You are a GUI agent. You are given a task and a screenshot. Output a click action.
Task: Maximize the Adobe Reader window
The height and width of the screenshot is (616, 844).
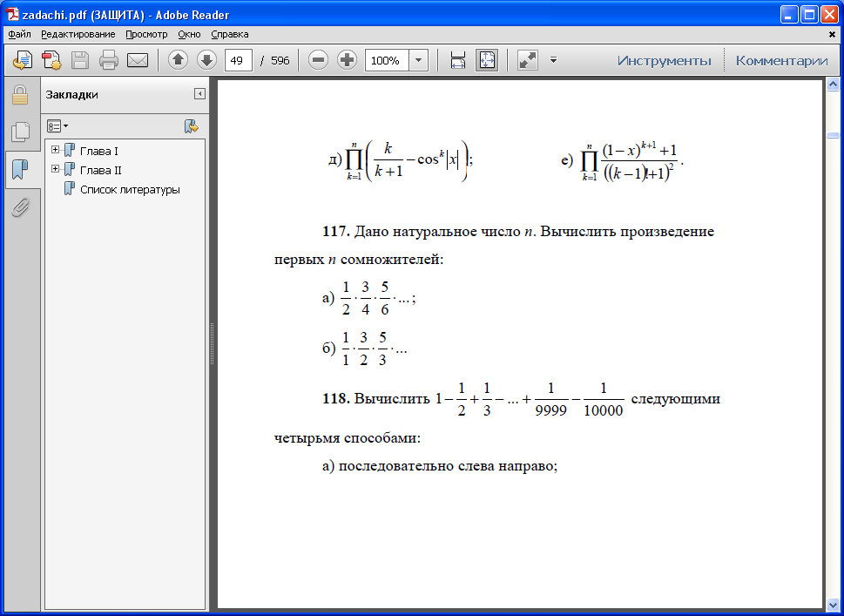809,15
